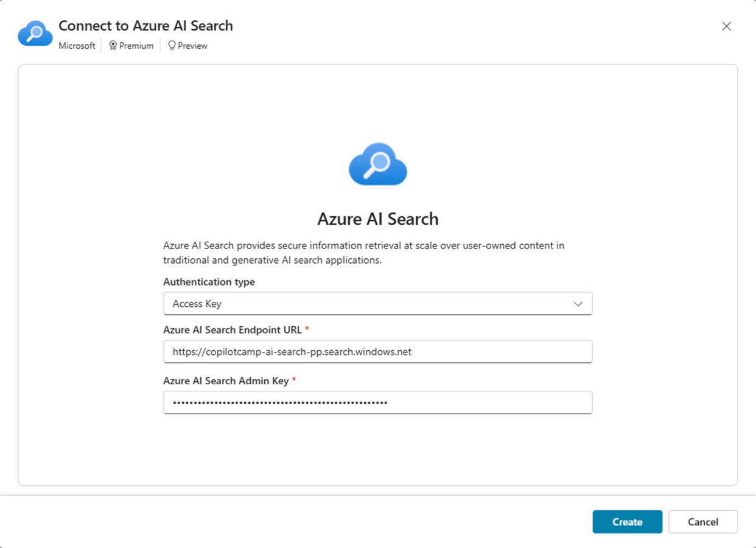Click the "Azure AI Search" heading

[378, 219]
